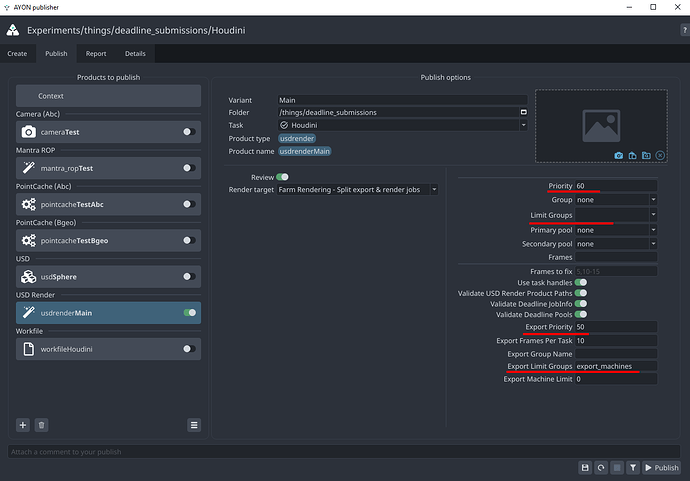Switch to the Details tab
The width and height of the screenshot is (690, 481).
tap(135, 53)
